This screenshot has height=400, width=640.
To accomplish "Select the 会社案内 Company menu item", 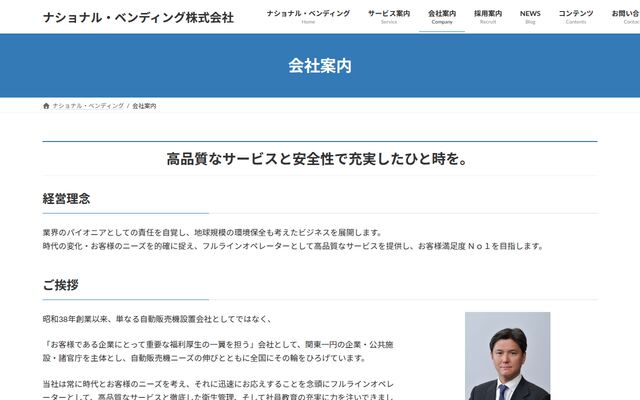I will (442, 17).
